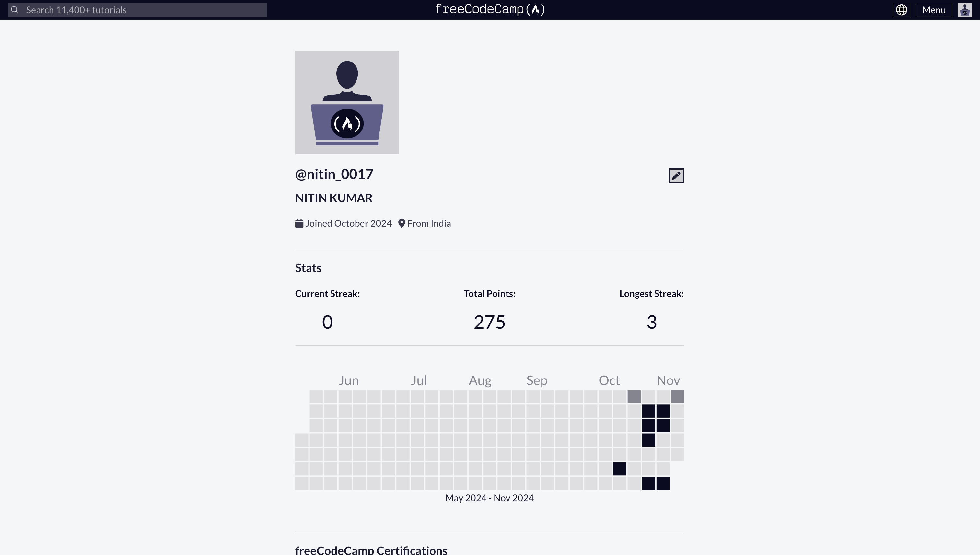Screen dimensions: 980x555
Task: Click the 'May 2024 - Nov 2024' caption
Action: click(x=489, y=497)
